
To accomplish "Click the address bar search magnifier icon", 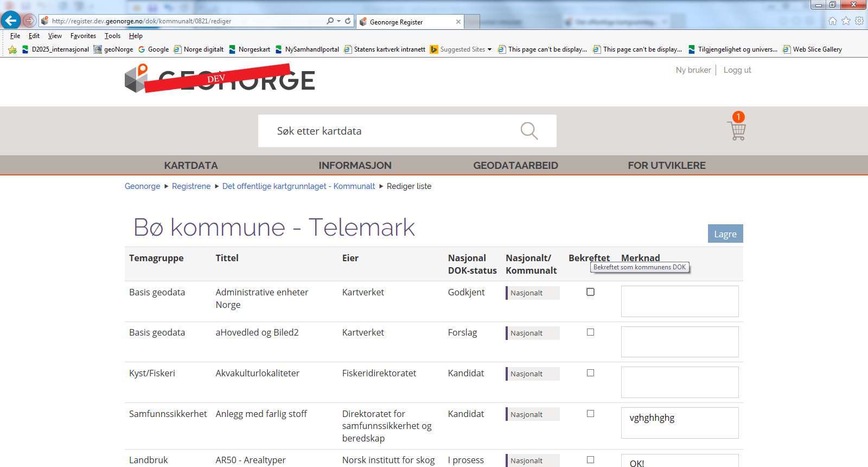I will tap(330, 21).
